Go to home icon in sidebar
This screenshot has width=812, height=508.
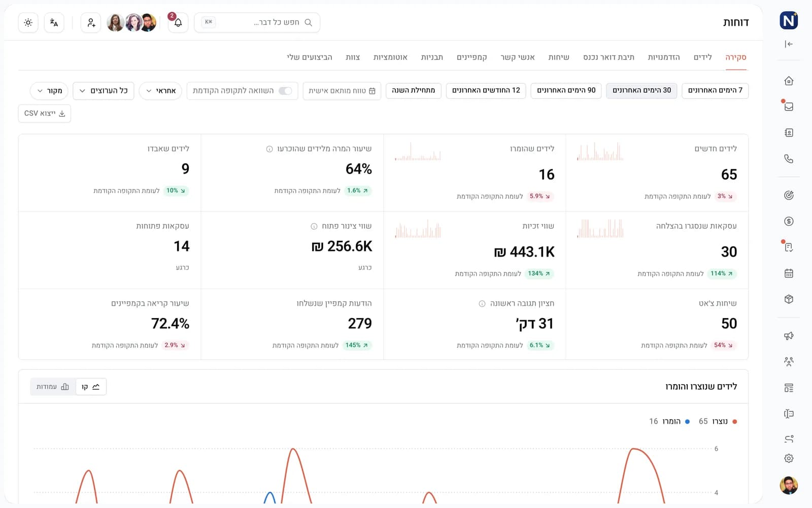click(x=789, y=81)
